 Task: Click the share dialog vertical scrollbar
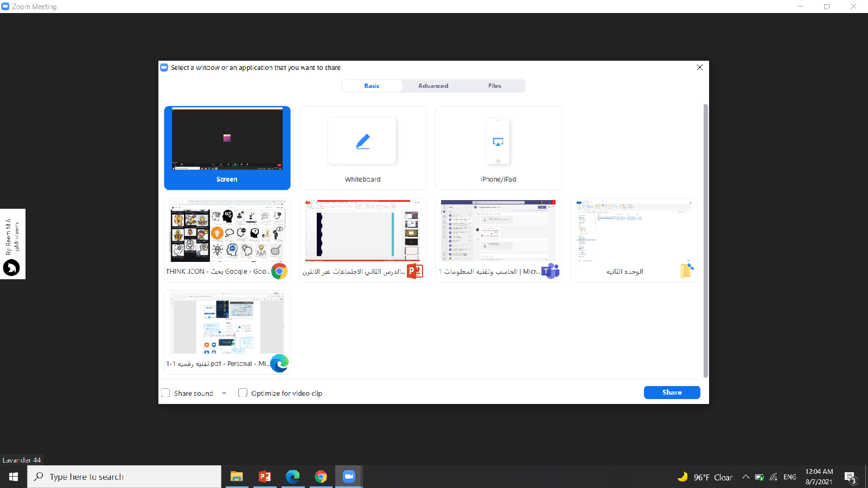[705, 239]
